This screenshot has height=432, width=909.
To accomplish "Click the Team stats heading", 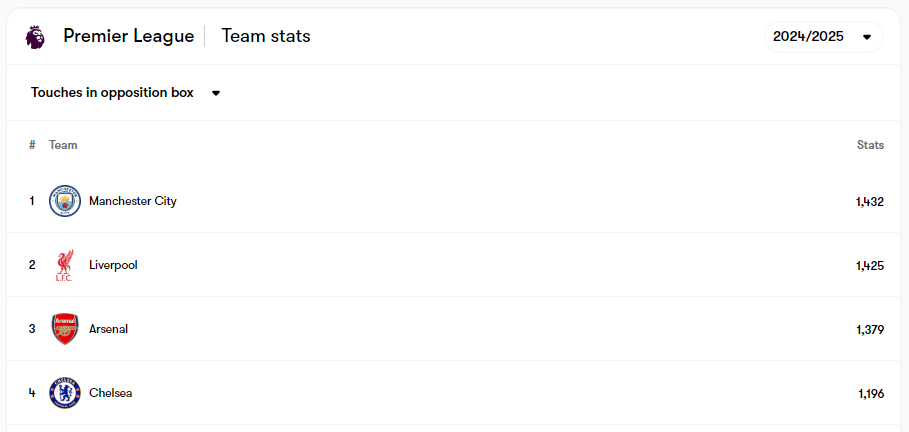I will click(x=265, y=36).
